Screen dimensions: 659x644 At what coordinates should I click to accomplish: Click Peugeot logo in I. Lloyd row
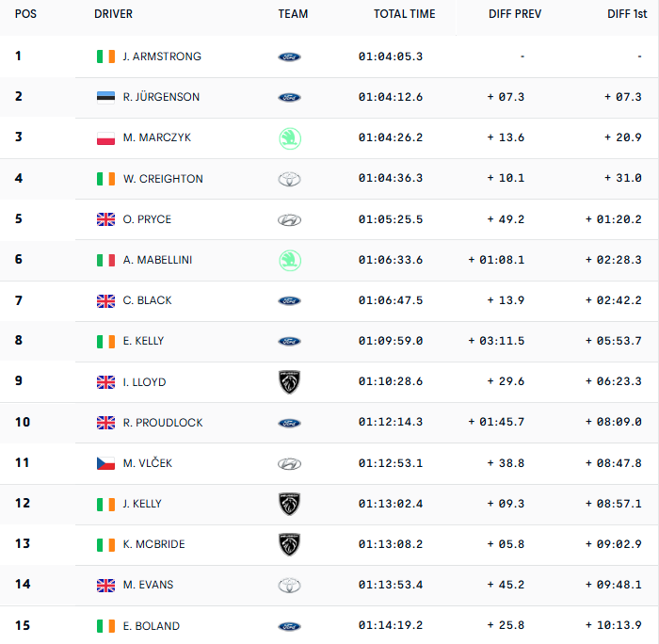point(289,382)
